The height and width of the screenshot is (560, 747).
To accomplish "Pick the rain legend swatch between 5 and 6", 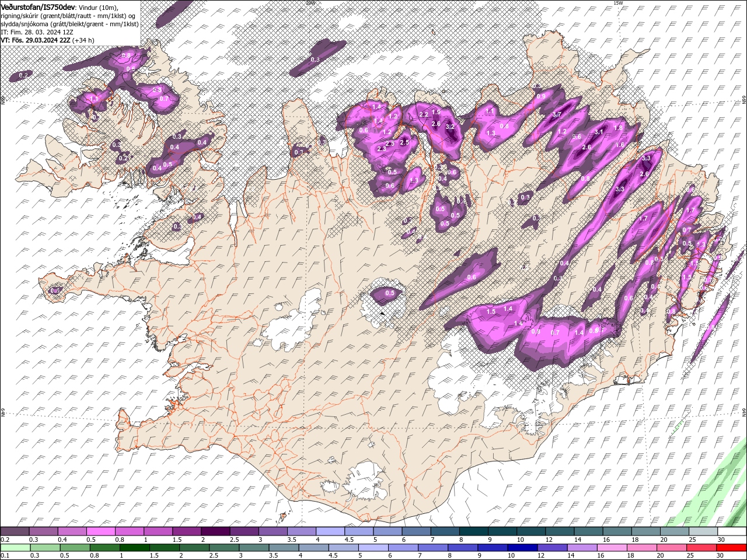I will tap(375, 547).
